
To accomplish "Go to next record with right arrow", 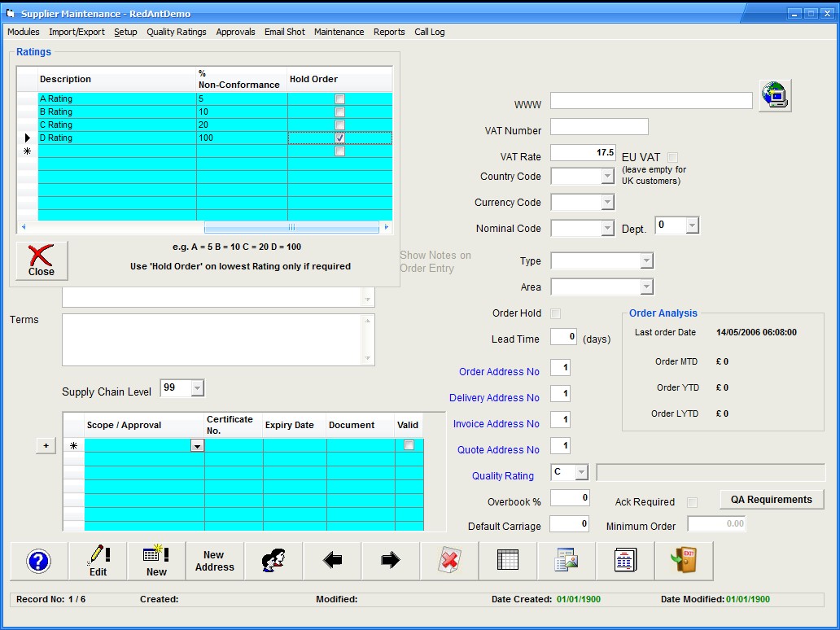I will (x=391, y=561).
